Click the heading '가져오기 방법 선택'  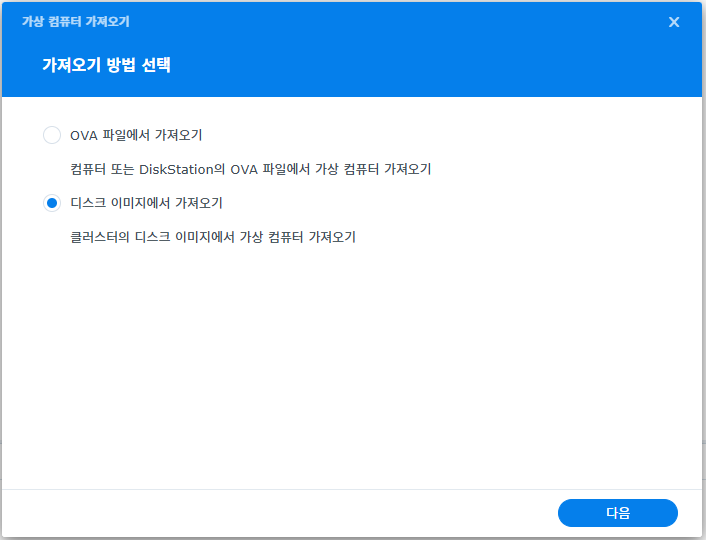(106, 65)
